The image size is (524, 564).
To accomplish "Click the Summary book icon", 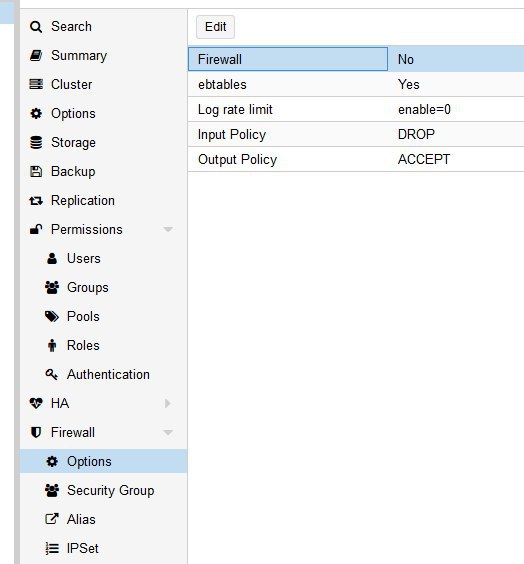I will [36, 55].
